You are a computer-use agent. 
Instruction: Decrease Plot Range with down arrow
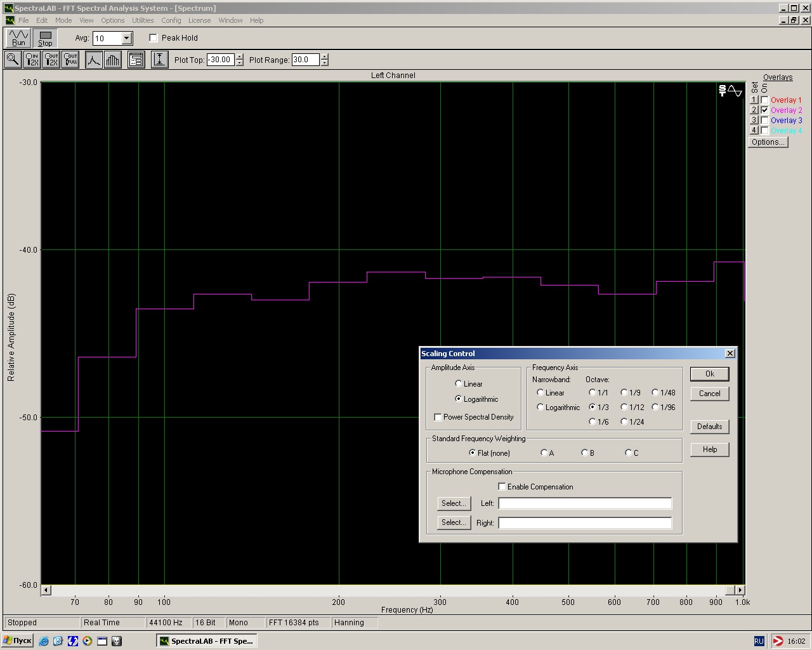coord(325,63)
